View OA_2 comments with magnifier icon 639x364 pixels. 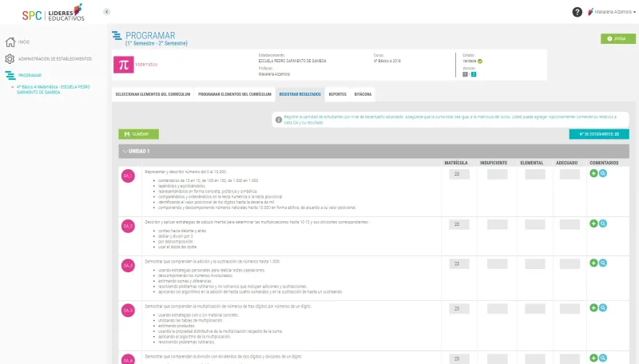click(603, 224)
